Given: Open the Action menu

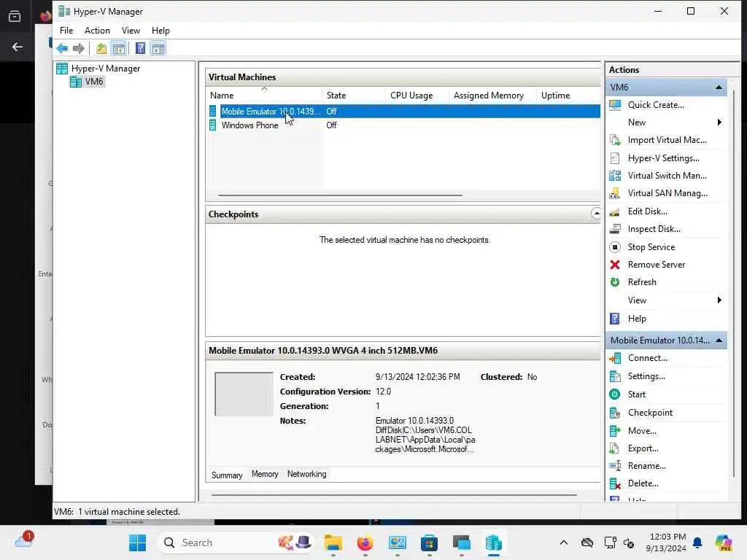Looking at the screenshot, I should click(x=97, y=31).
